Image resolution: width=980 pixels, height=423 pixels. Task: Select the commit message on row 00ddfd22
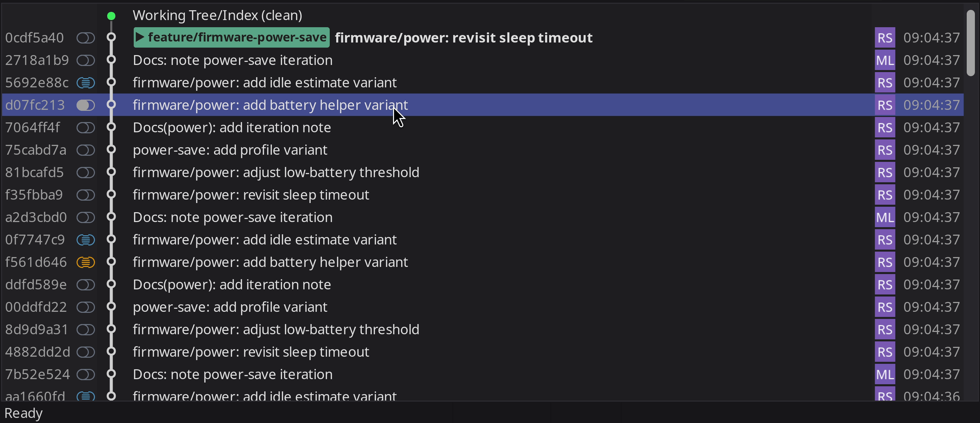(230, 307)
